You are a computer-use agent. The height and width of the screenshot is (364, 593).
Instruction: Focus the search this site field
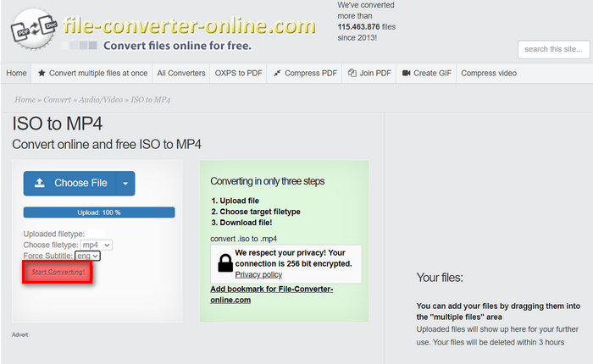coord(554,49)
